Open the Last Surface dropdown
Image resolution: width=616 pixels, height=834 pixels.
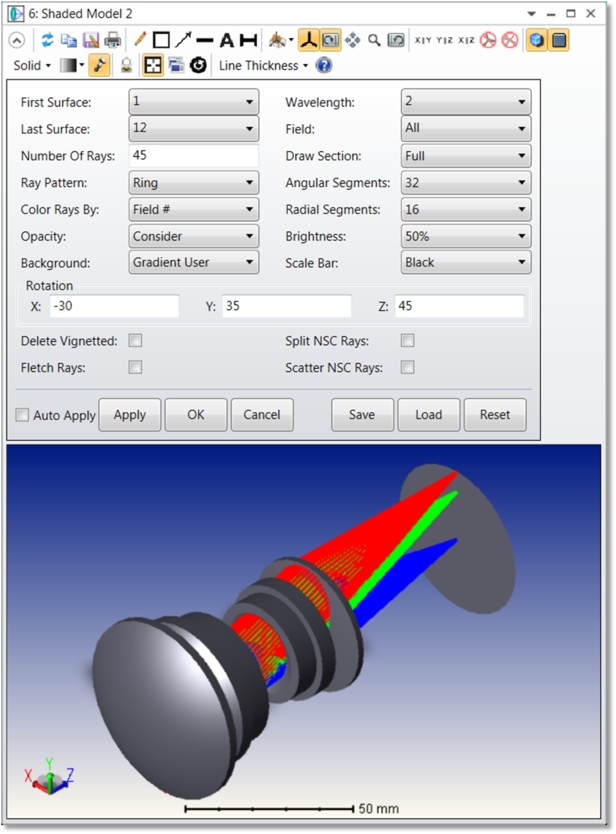coord(194,128)
